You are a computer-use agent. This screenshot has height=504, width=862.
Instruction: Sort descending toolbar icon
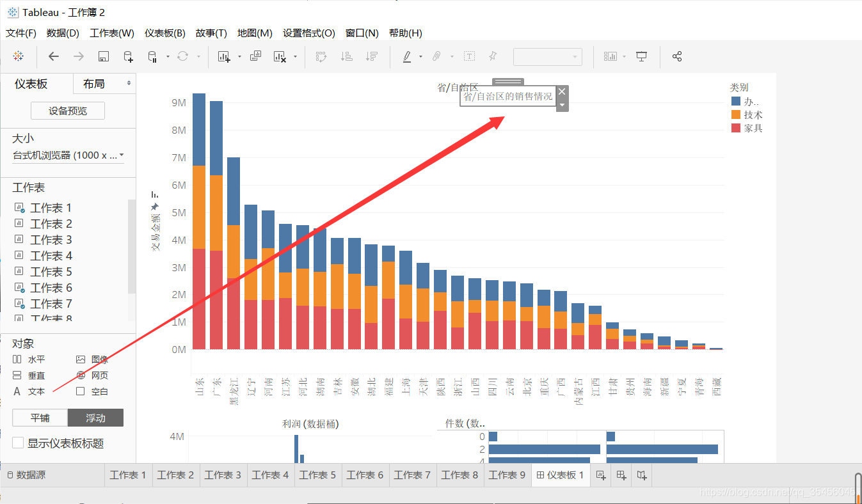(371, 56)
